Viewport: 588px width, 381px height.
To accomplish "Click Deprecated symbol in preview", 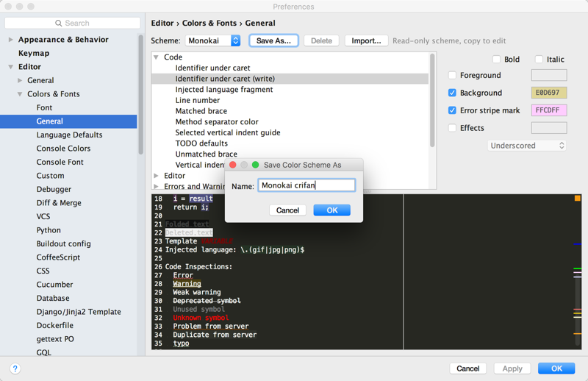I will [x=207, y=301].
